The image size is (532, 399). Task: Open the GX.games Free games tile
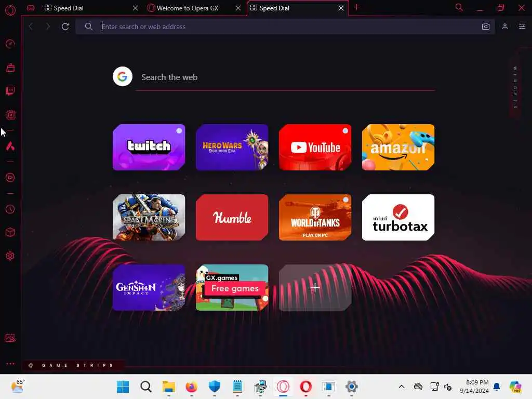(x=232, y=288)
